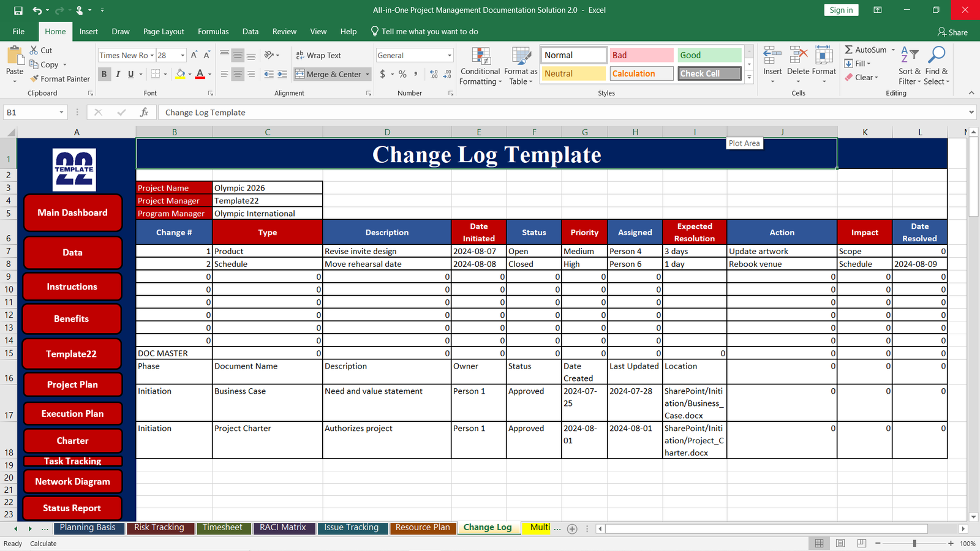Open the Sort & Filter tool
The image size is (980, 551).
click(x=910, y=66)
